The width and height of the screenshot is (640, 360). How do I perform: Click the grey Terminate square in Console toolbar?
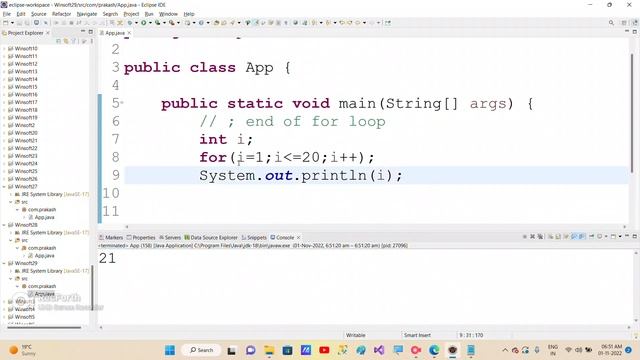coord(525,236)
